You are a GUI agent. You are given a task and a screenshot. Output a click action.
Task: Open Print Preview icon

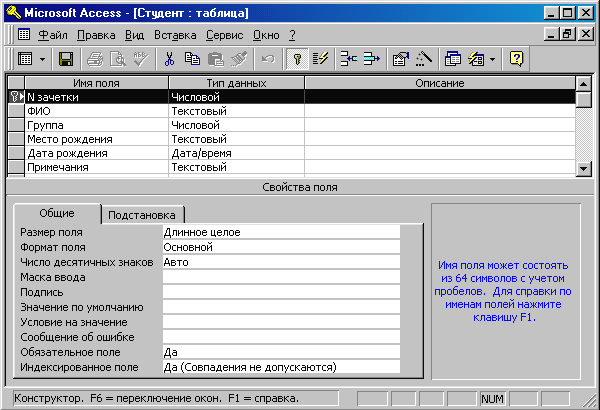pos(118,59)
